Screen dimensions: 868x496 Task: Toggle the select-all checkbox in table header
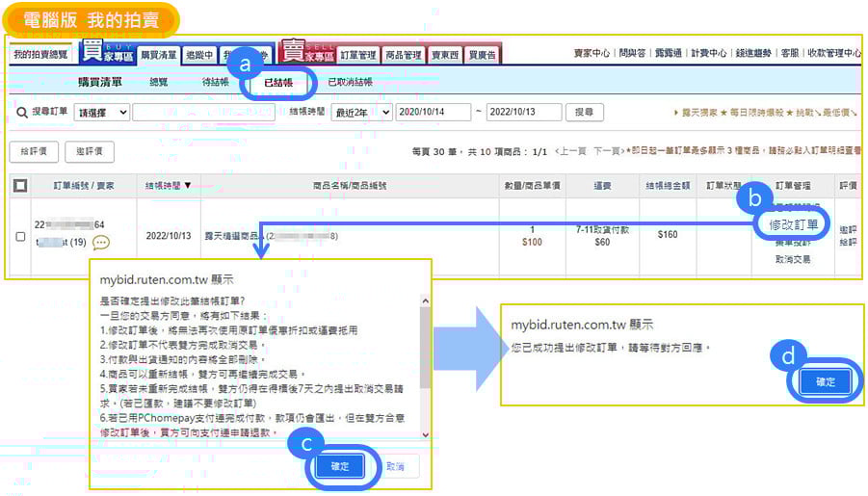(21, 185)
